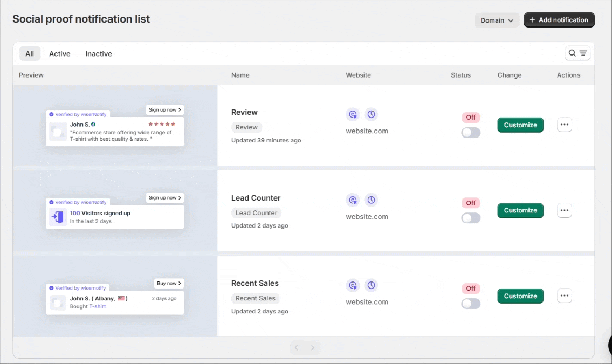
Task: Click the Recent Sales name title
Action: [x=255, y=283]
